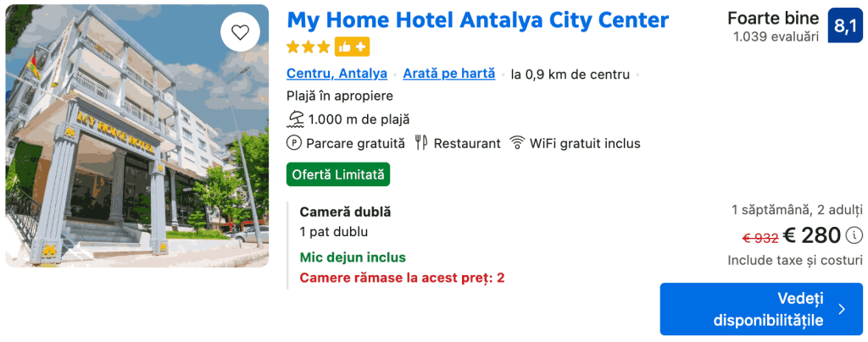The image size is (868, 342).
Task: Click the beach umbrella icon
Action: (296, 119)
